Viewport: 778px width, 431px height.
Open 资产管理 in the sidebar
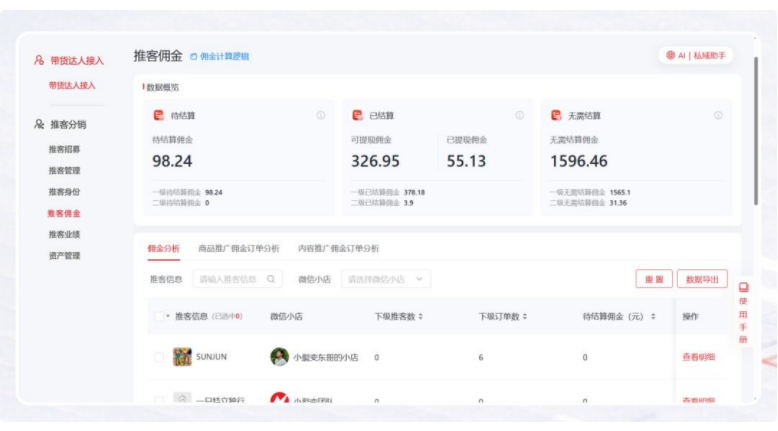click(x=64, y=255)
